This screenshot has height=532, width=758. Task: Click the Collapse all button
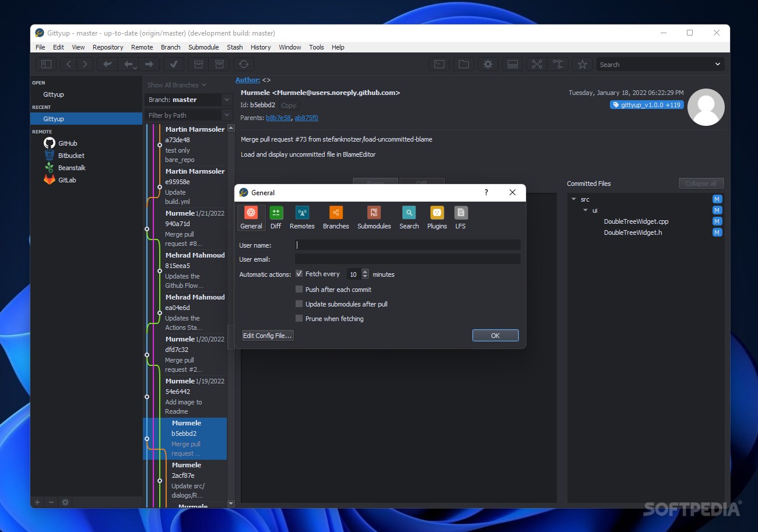click(701, 183)
